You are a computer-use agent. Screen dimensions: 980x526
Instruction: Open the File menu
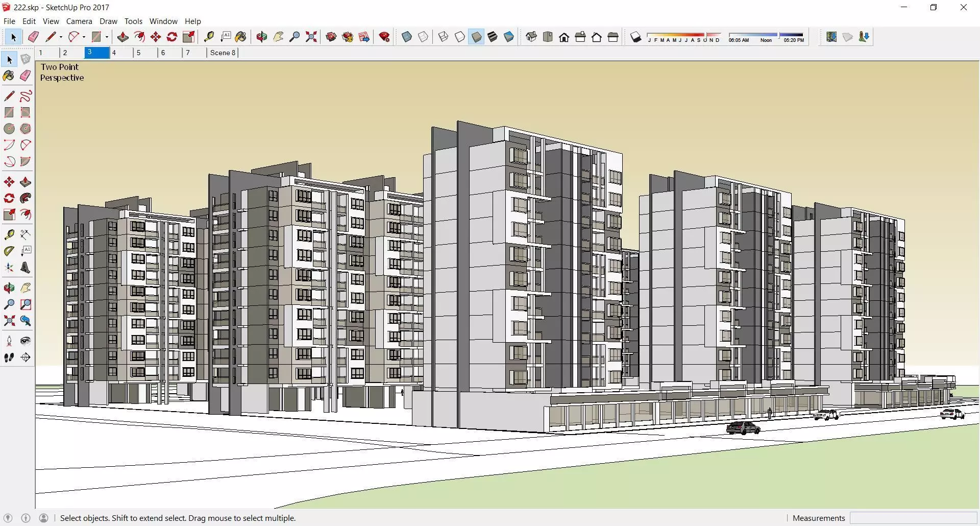click(x=9, y=21)
